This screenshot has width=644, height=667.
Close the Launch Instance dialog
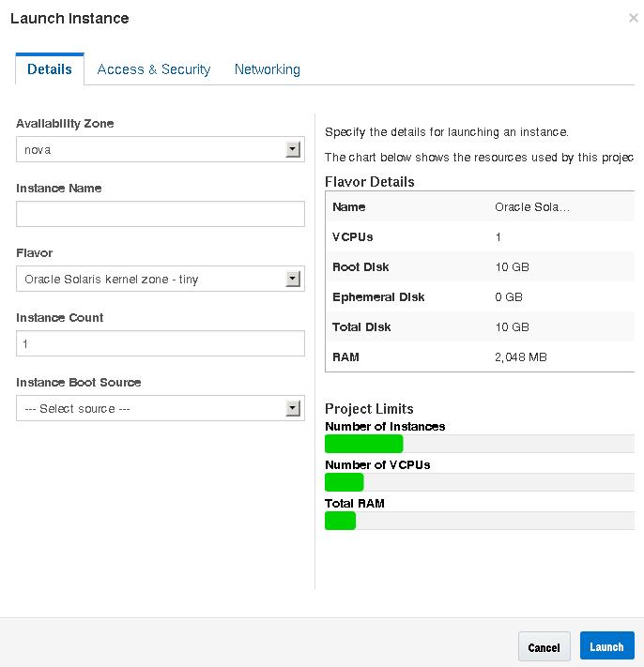634,18
